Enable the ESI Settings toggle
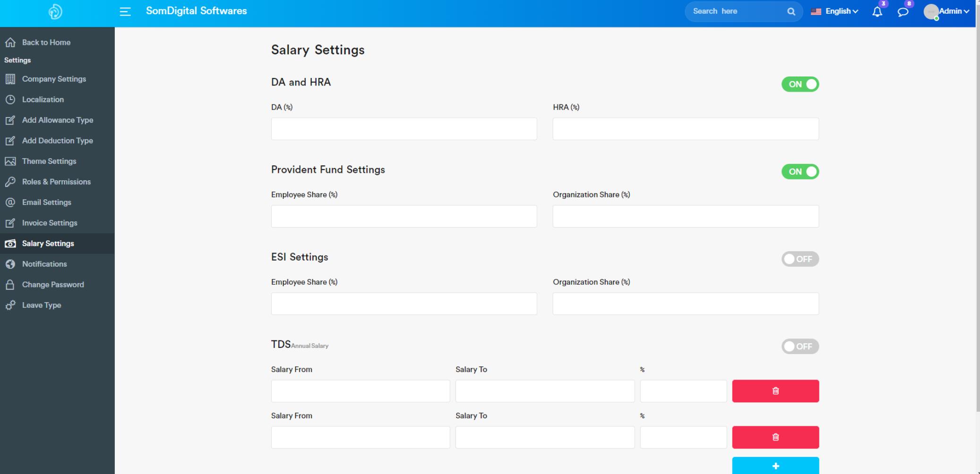 click(799, 259)
